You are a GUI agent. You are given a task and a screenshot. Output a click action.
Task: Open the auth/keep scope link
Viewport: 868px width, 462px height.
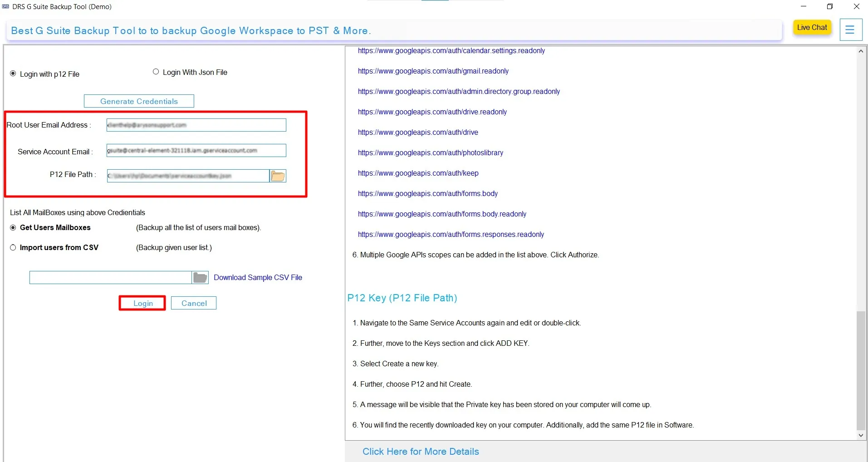coord(418,173)
